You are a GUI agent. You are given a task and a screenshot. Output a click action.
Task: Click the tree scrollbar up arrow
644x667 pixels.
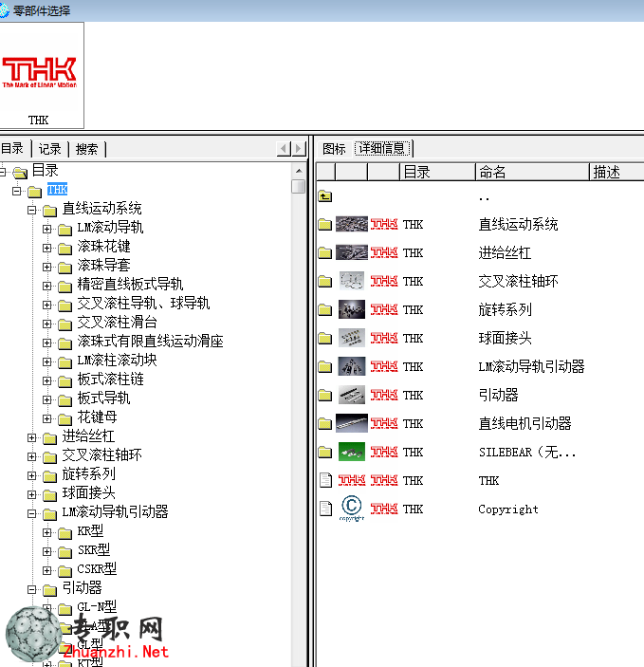pos(299,171)
